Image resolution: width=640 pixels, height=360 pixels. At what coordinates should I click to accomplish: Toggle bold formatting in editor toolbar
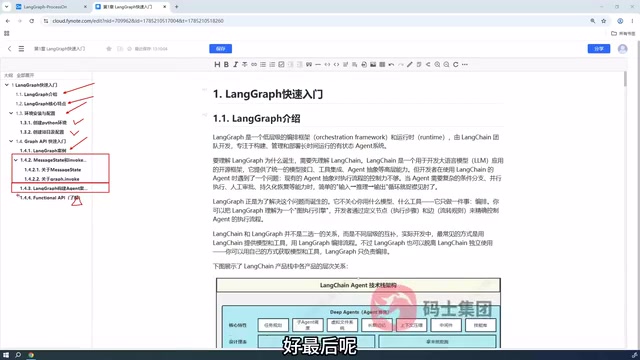[226, 64]
